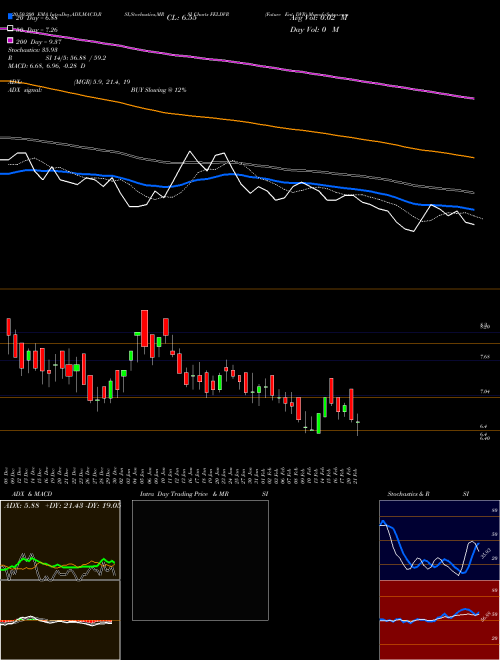Viewport: 500px width, 660px height.
Task: Click the 7.04 price axis label
Action: pyautogui.click(x=484, y=392)
